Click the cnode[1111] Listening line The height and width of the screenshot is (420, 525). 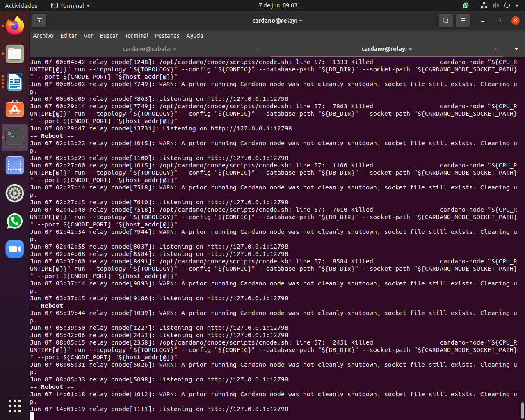click(159, 409)
